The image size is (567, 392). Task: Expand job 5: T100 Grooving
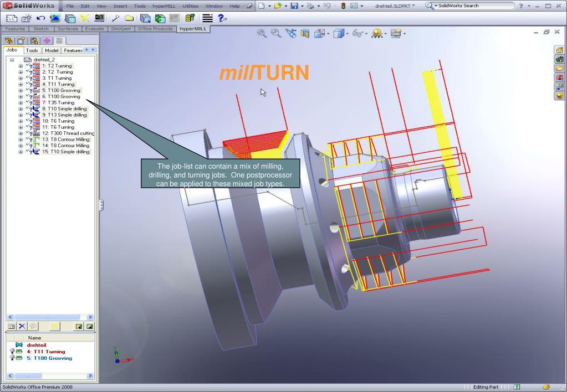tap(21, 91)
